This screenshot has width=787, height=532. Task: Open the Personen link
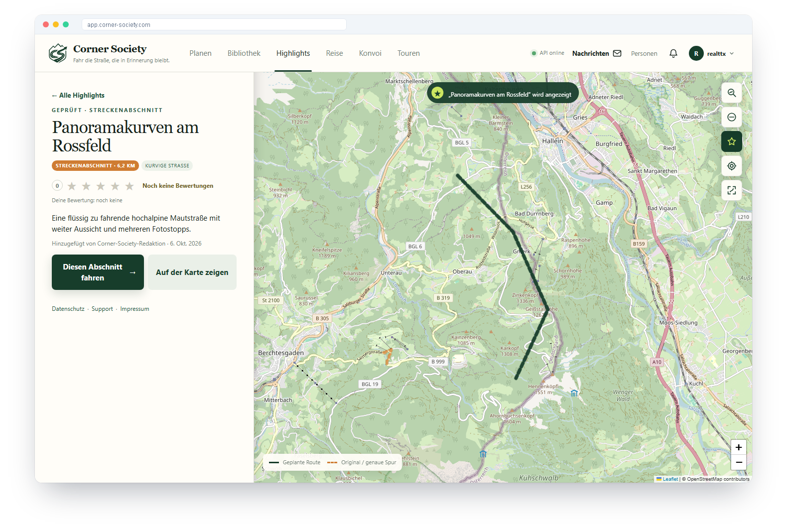644,54
